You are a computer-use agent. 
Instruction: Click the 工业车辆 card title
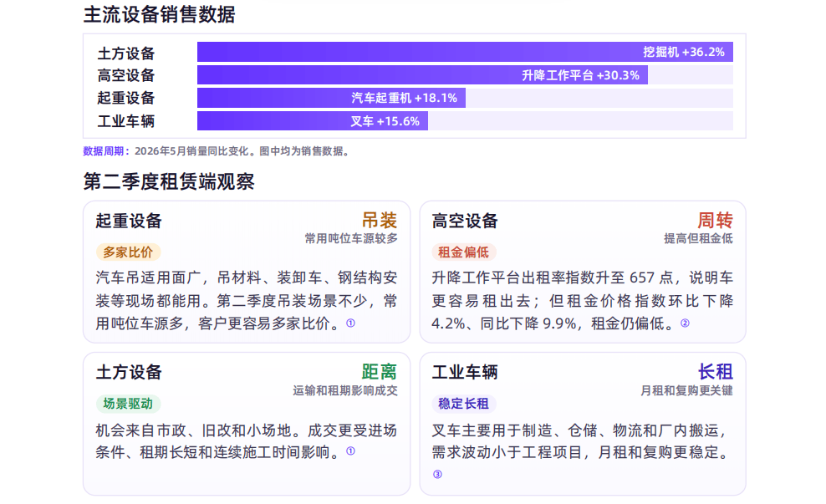(465, 372)
